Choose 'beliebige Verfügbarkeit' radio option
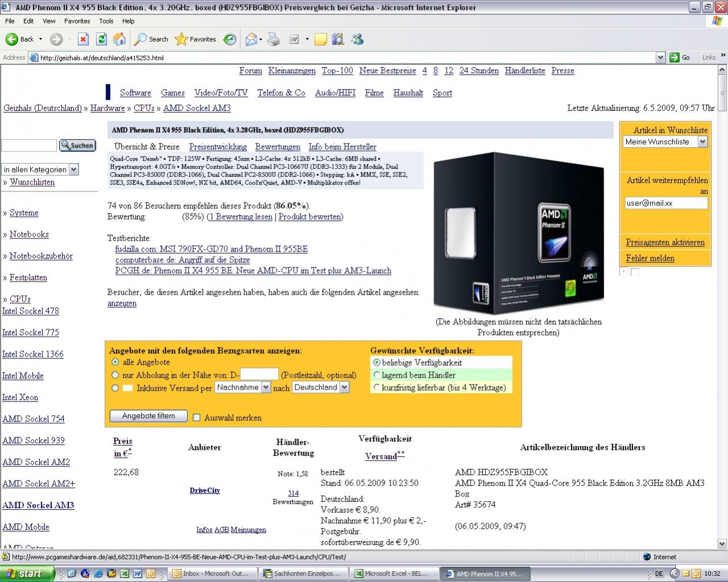Screen dimensions: 728x582 pyautogui.click(x=376, y=362)
